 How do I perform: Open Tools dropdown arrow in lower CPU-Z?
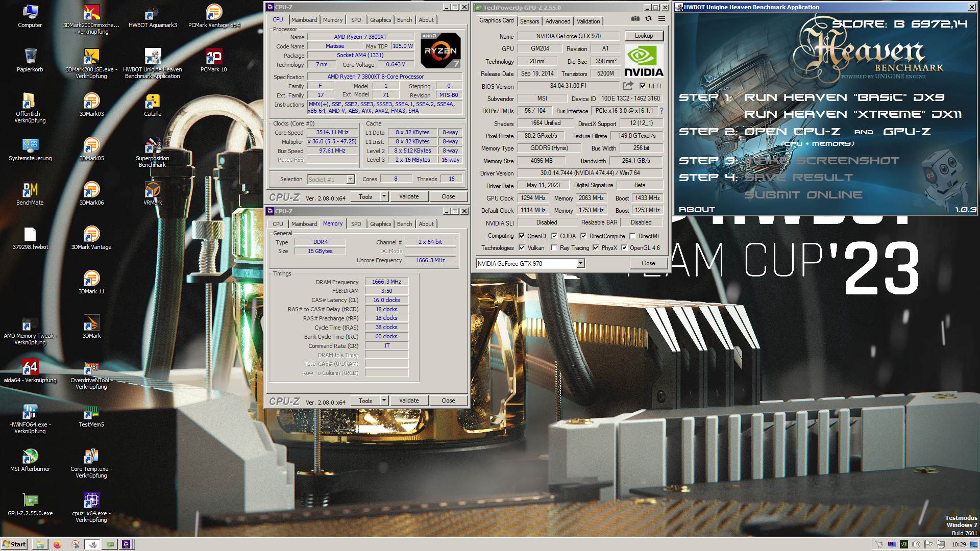pos(384,400)
